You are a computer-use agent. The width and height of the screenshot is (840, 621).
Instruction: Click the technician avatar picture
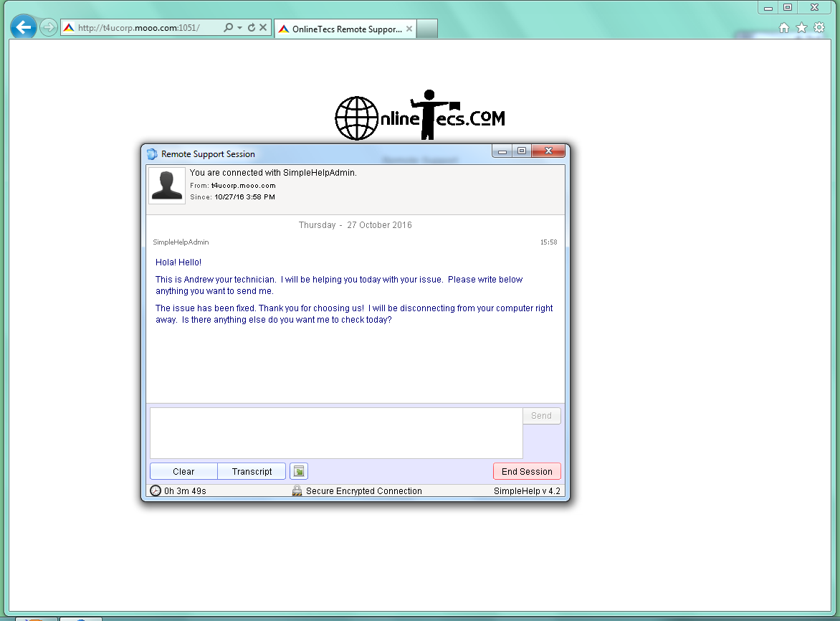(167, 186)
